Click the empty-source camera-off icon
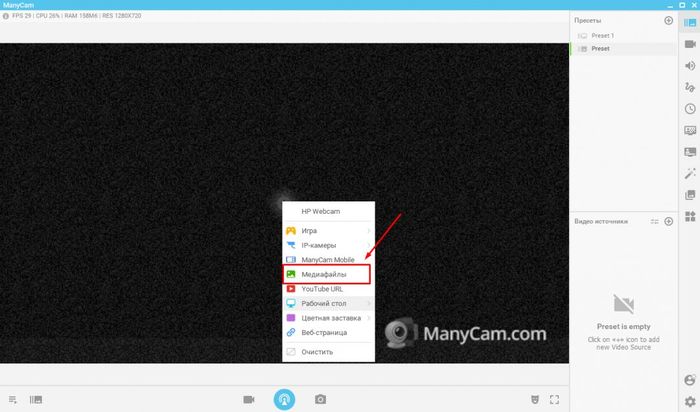Screen dimensions: 700x412 pos(624,304)
